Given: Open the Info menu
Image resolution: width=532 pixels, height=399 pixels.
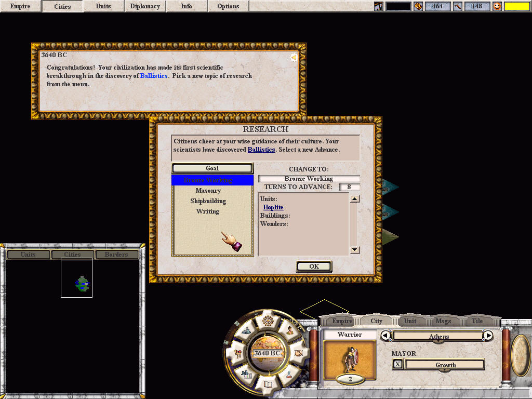Looking at the screenshot, I should coord(187,6).
